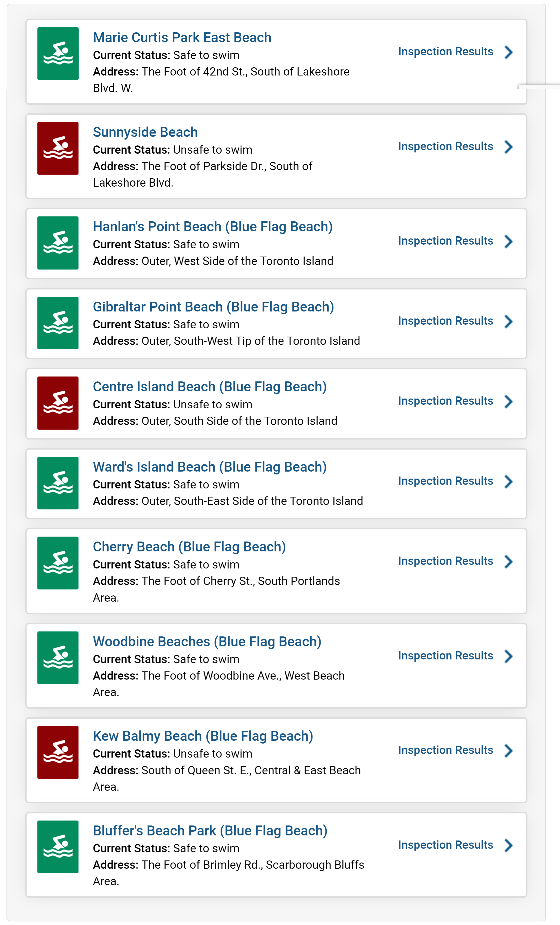560x925 pixels.
Task: Open the Gibraltar Point Beach title link
Action: coord(213,307)
